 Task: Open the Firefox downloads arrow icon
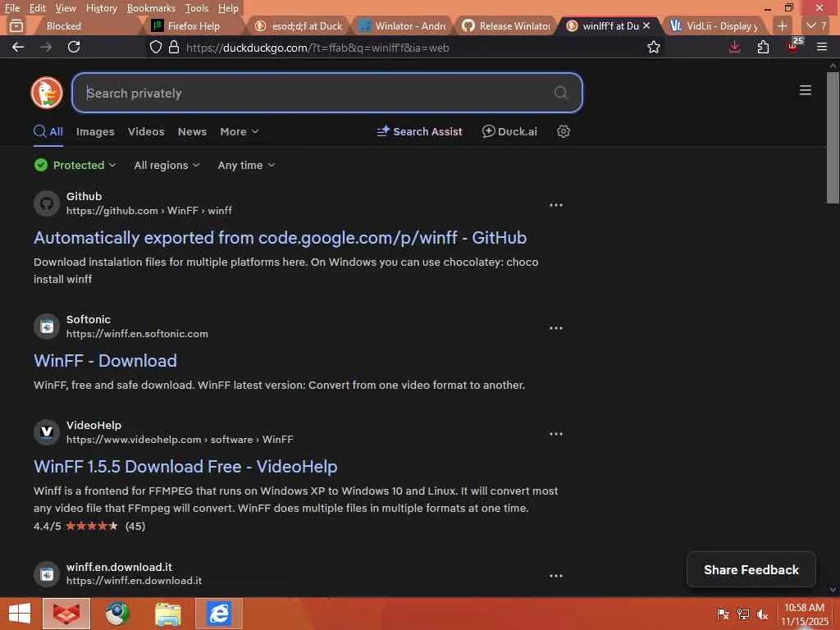coord(734,47)
